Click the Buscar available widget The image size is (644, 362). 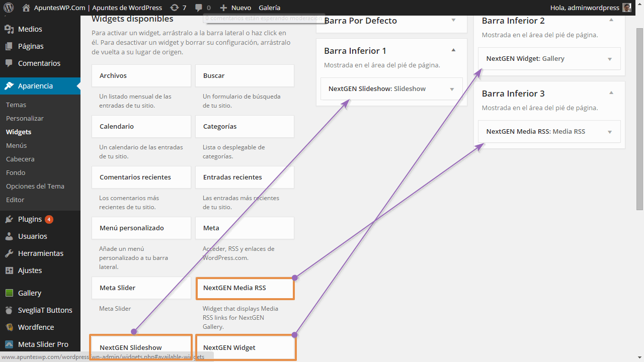245,75
